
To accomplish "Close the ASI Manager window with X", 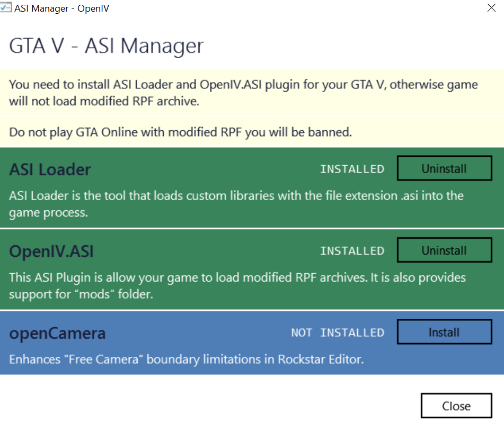I will [491, 8].
